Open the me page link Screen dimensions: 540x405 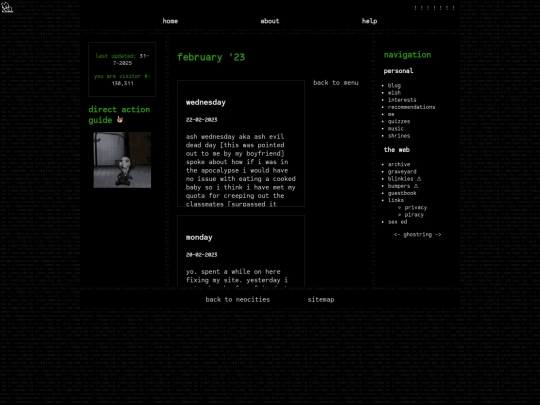(391, 114)
